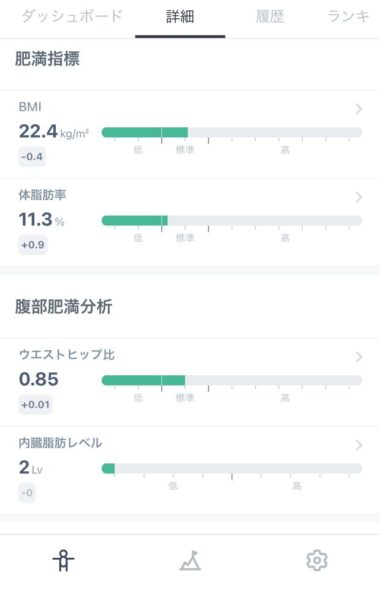380x600 pixels.
Task: Select the 詳細 tab
Action: coord(180,16)
